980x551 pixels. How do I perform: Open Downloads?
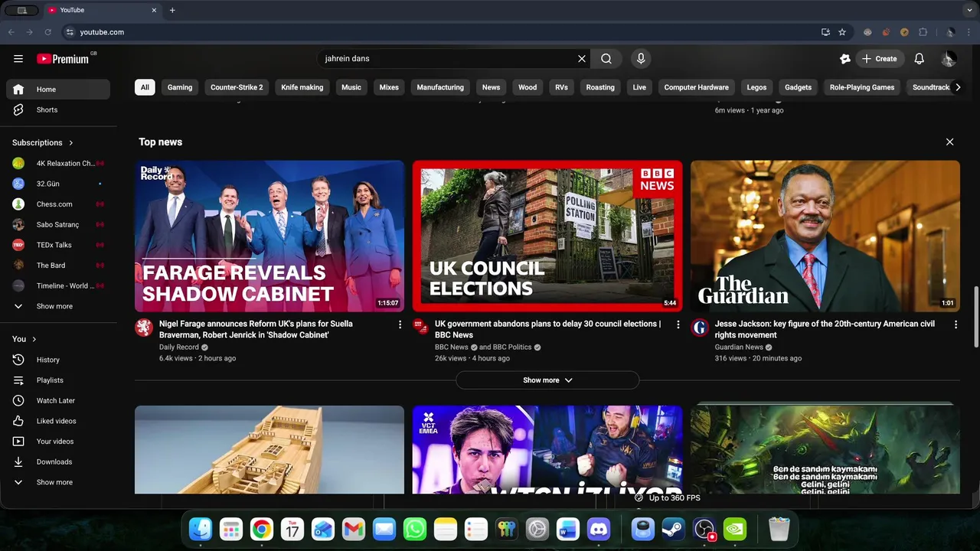(58, 462)
